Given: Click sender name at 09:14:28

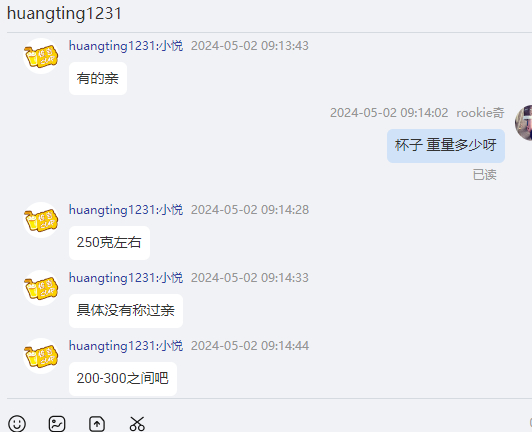Looking at the screenshot, I should click(126, 209).
